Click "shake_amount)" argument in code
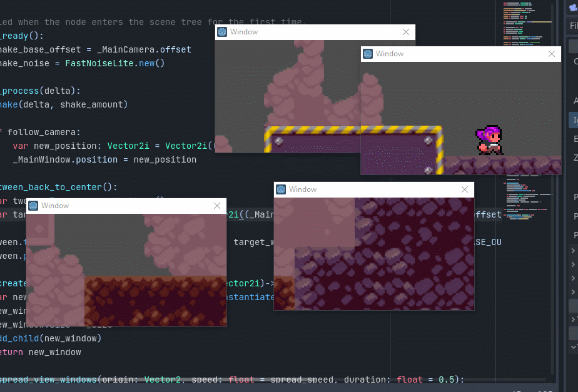Screen dimensions: 578x392 [94, 104]
